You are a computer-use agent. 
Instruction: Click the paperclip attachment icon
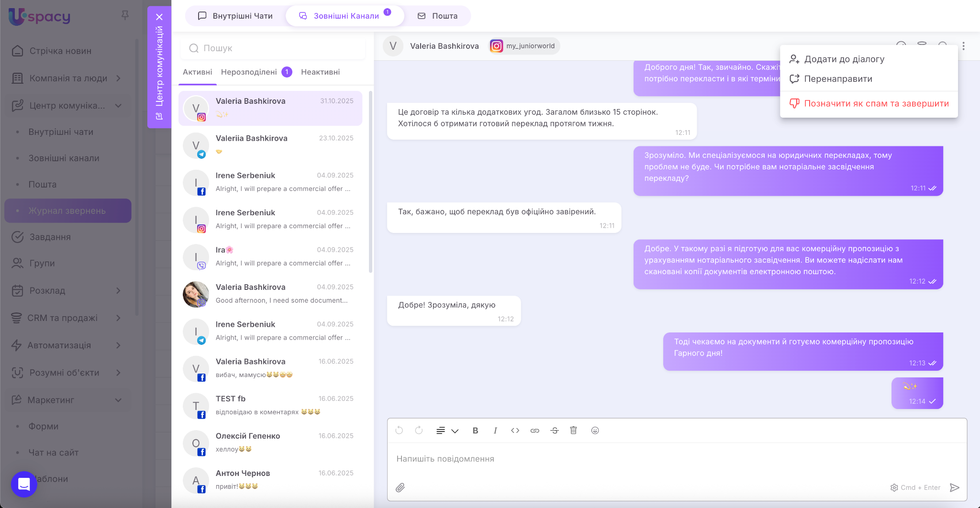pyautogui.click(x=400, y=487)
